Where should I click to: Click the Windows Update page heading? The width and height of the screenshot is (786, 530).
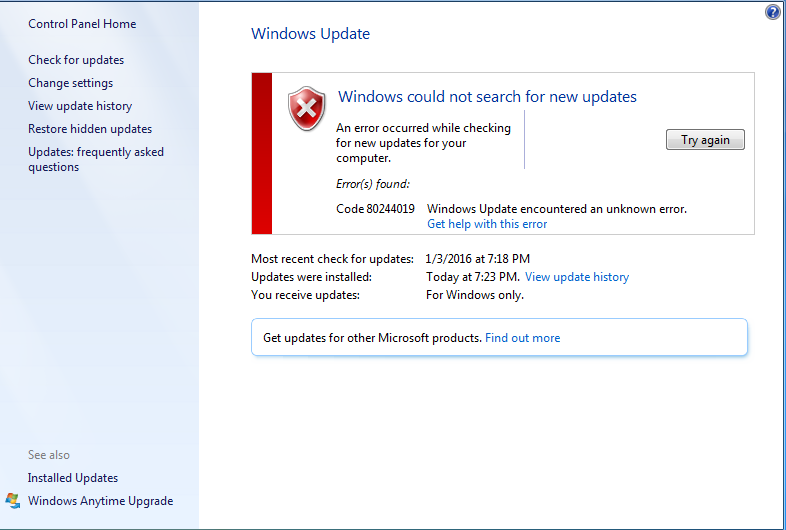[x=310, y=34]
